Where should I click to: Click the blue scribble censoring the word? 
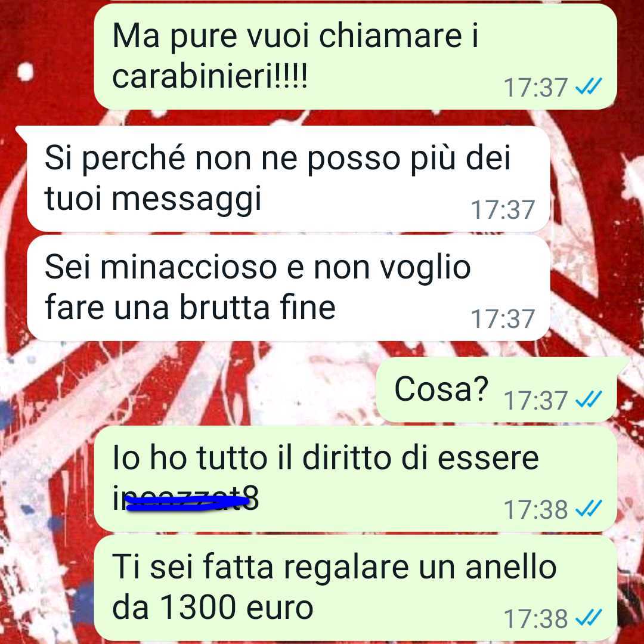[187, 503]
